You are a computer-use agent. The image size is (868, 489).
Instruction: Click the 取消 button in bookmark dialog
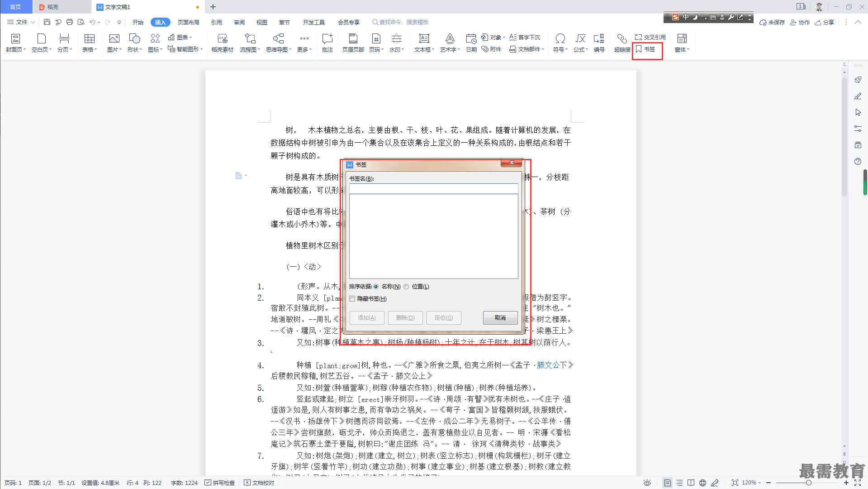[x=500, y=318]
